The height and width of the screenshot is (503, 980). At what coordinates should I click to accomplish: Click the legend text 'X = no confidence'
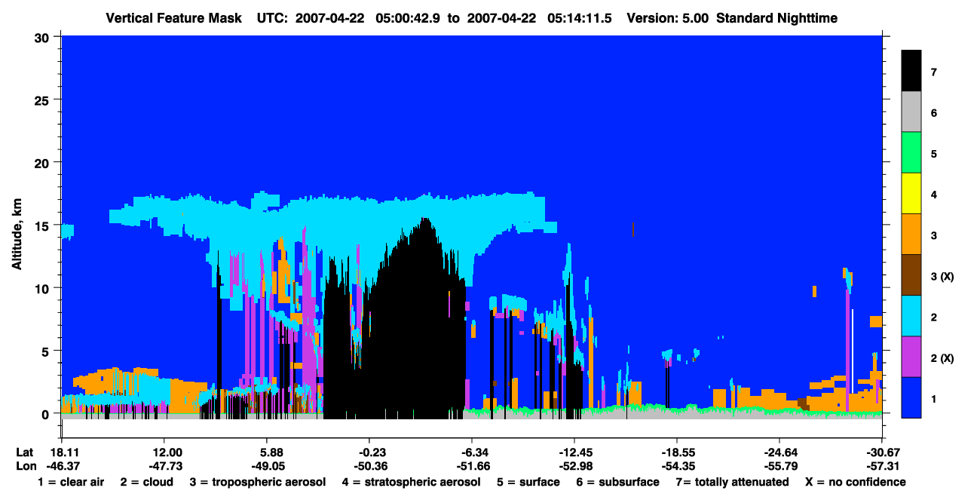coord(856,482)
